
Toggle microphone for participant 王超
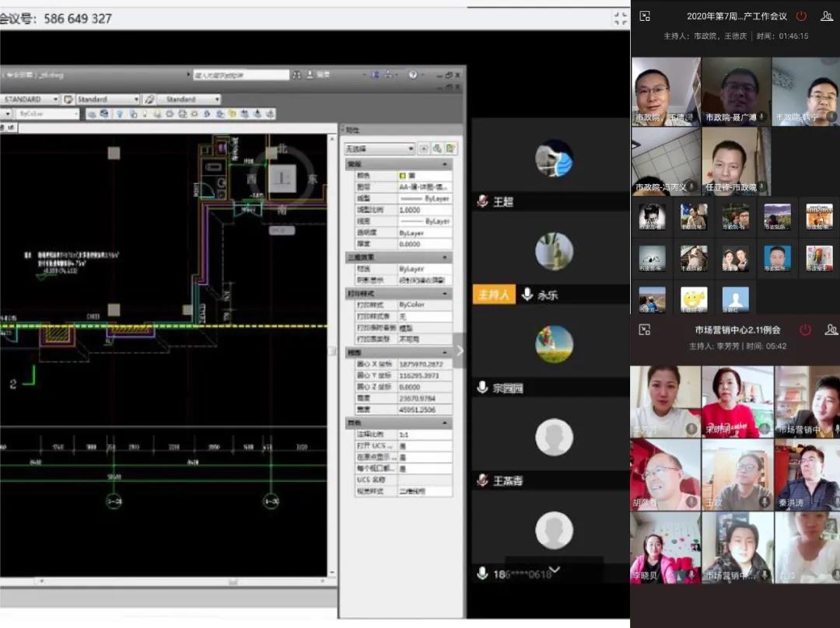click(x=482, y=201)
